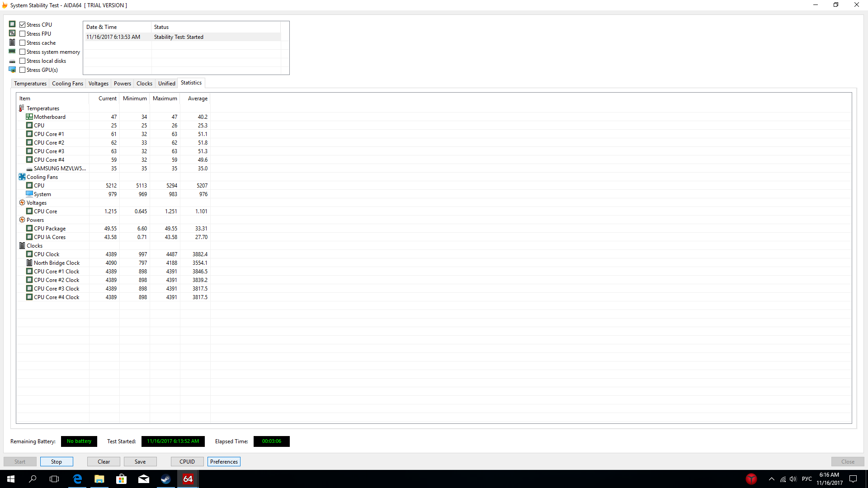Click the local disks drive icon

(x=12, y=61)
